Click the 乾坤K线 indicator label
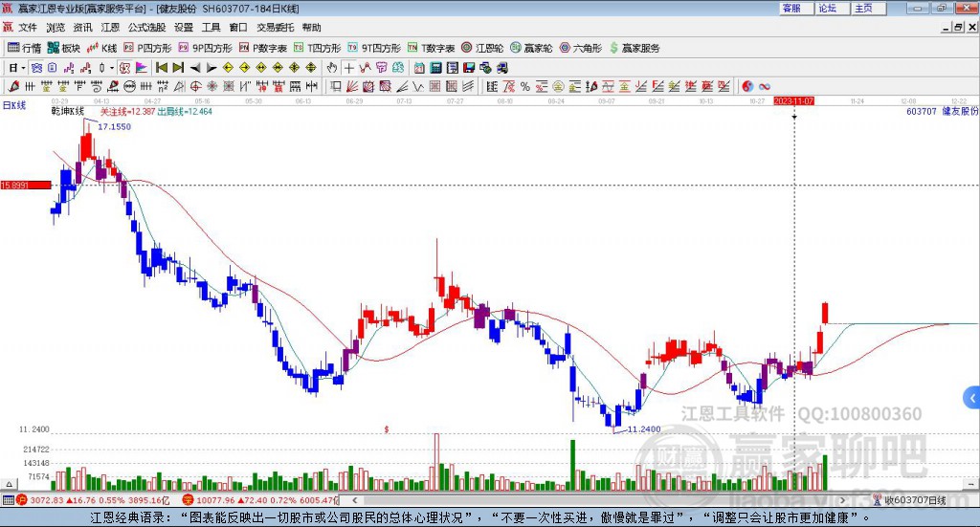This screenshot has width=980, height=527. tap(68, 111)
